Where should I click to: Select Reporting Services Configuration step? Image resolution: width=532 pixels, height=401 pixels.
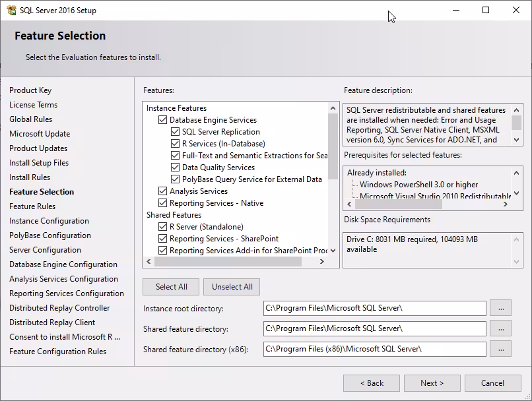(x=67, y=293)
